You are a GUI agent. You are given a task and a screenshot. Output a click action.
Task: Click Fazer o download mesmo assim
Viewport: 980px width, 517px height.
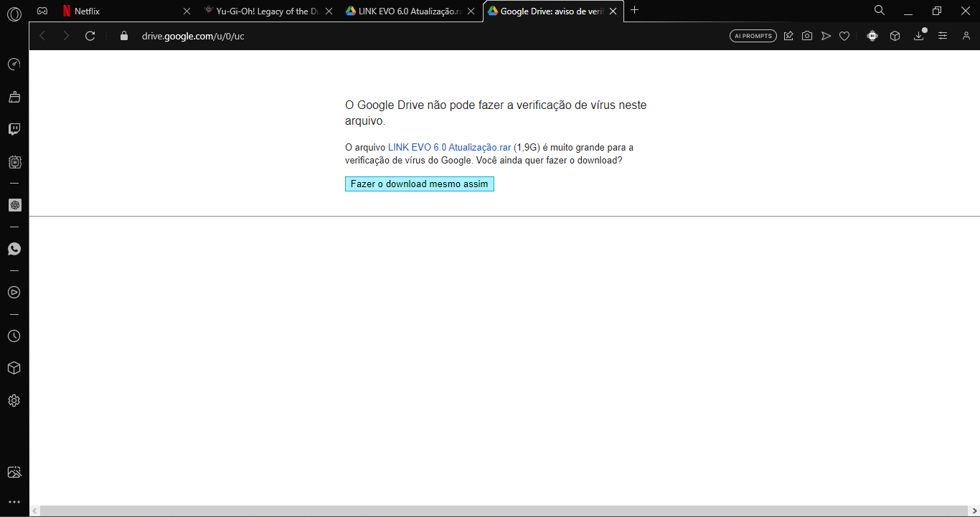[420, 184]
